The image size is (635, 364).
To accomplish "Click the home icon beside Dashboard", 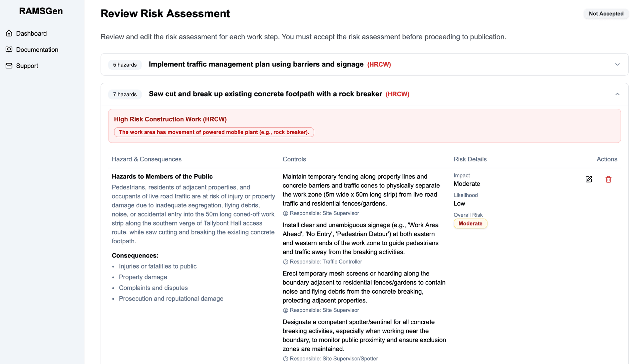I will pyautogui.click(x=9, y=33).
